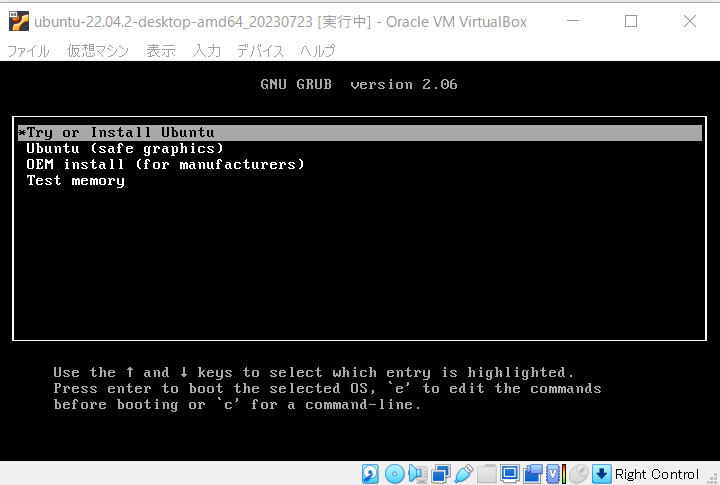720x485 pixels.
Task: Open the optical disc drive indicator
Action: pyautogui.click(x=394, y=474)
